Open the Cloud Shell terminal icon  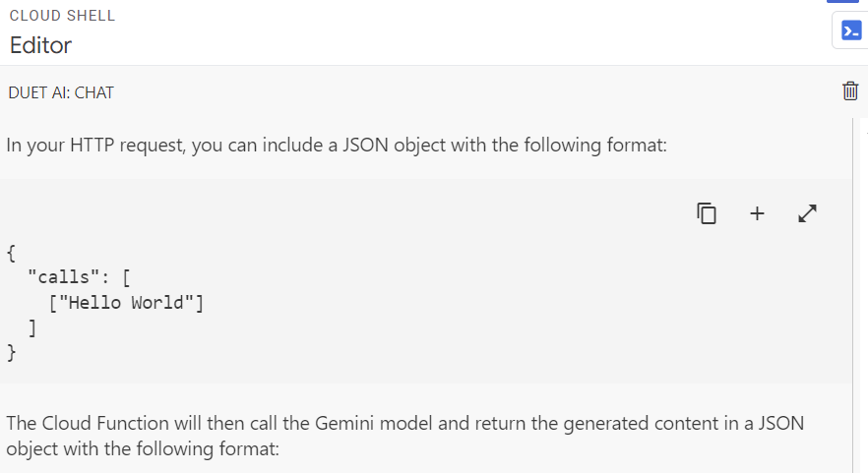click(849, 31)
